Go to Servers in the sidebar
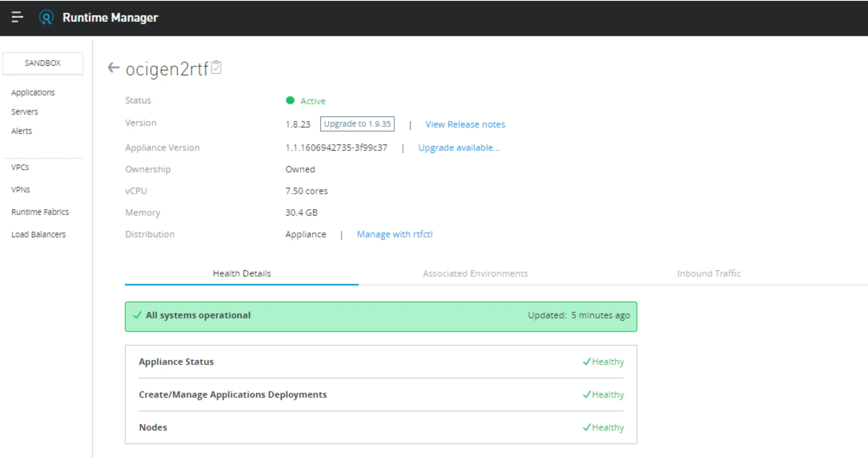The image size is (868, 458). pos(25,112)
